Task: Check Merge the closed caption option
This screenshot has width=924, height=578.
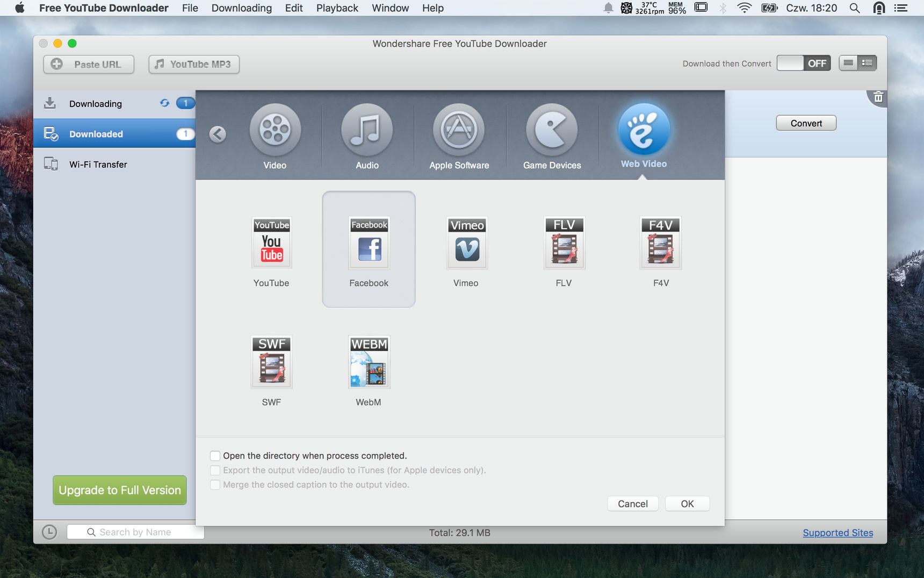Action: click(x=215, y=485)
